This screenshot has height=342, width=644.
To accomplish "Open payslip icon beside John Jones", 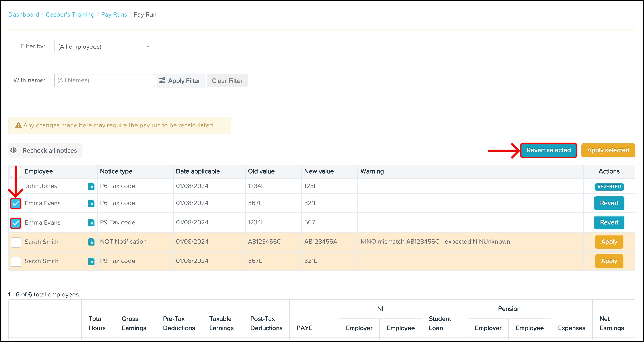I will [x=91, y=186].
